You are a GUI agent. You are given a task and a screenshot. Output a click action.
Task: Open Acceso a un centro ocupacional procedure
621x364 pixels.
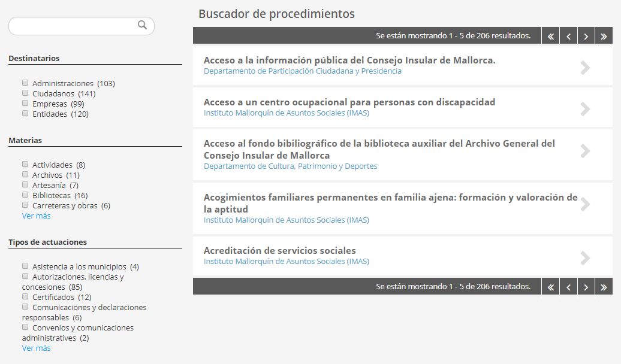(349, 102)
